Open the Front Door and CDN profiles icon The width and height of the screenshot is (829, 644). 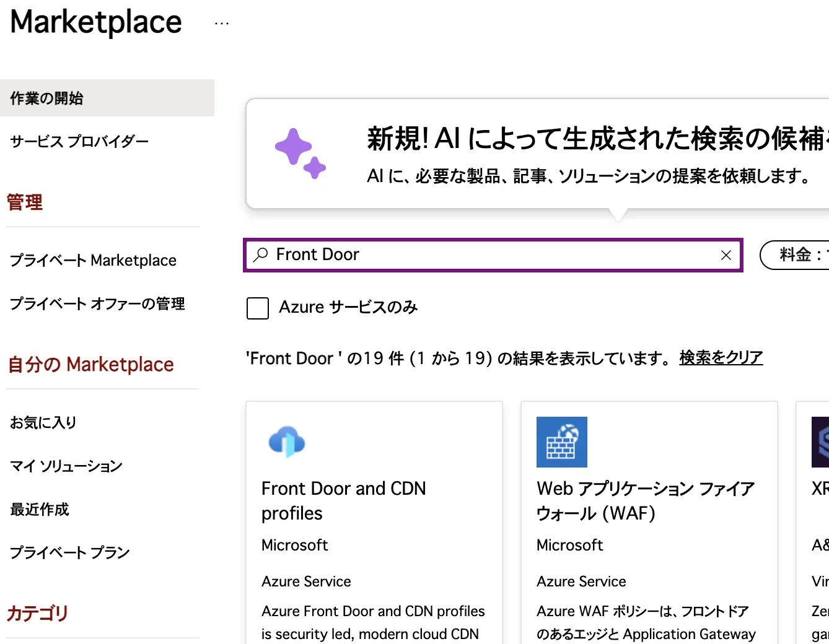[x=287, y=442]
